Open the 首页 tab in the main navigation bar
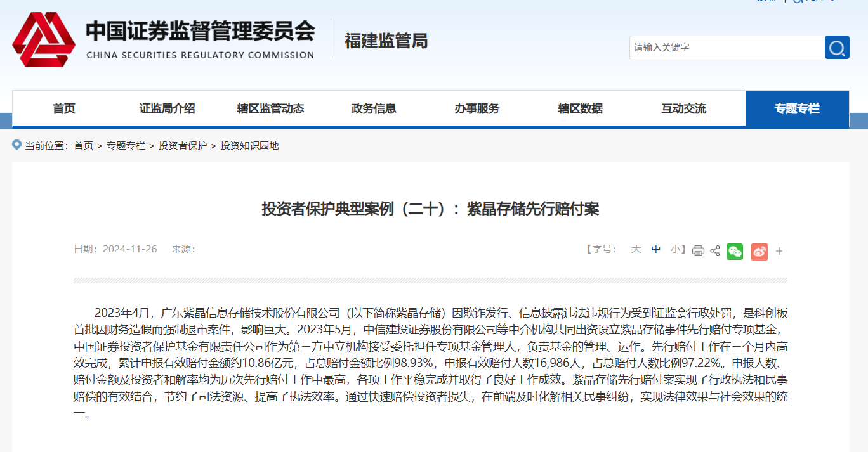 [64, 108]
